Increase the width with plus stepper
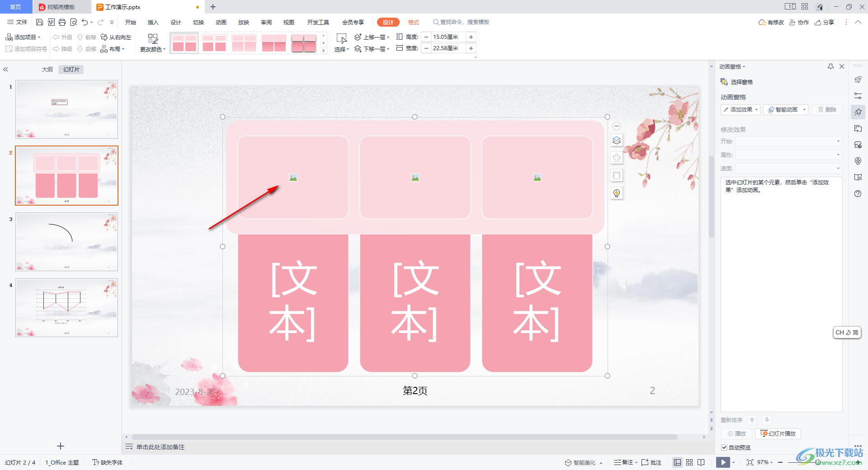868x470 pixels. click(x=471, y=48)
